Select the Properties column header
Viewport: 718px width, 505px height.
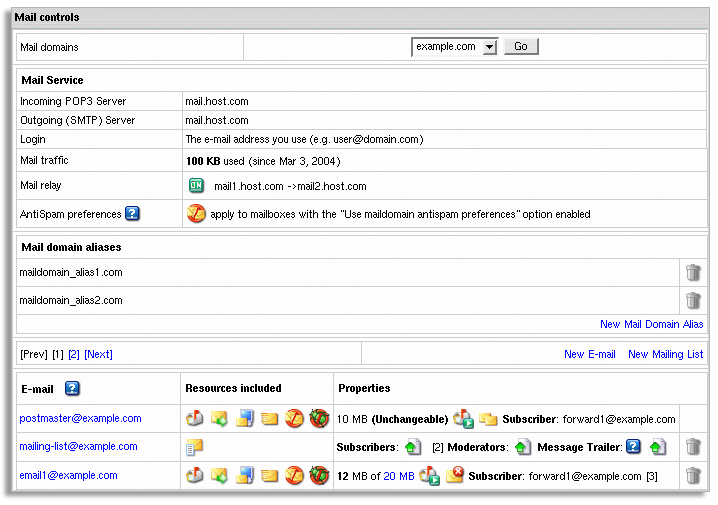pos(364,388)
